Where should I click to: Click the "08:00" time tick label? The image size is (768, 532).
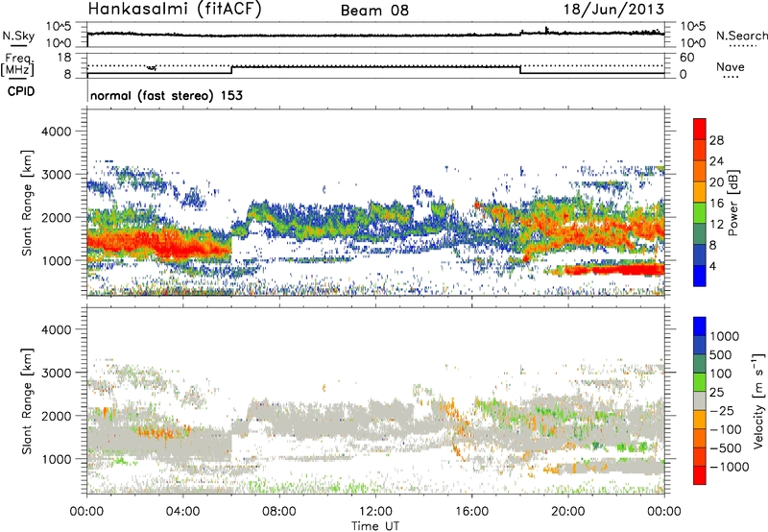pos(278,512)
